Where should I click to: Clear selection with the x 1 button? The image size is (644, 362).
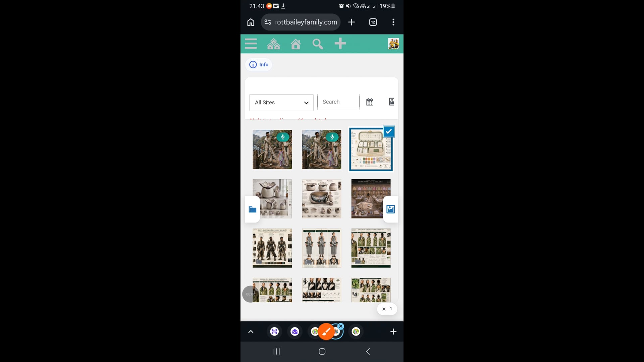[387, 309]
